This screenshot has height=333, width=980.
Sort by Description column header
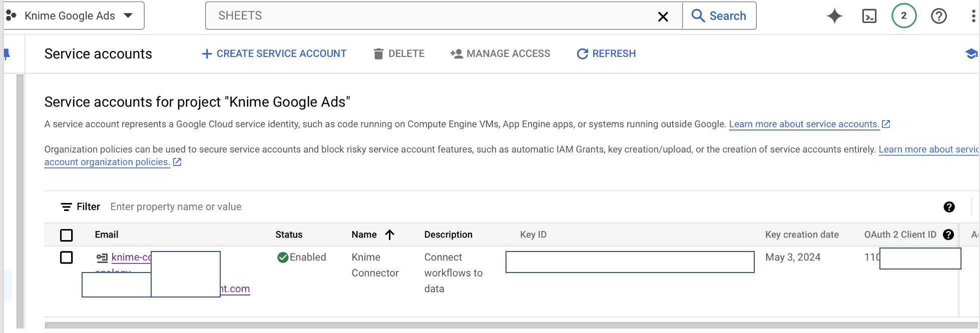tap(448, 234)
